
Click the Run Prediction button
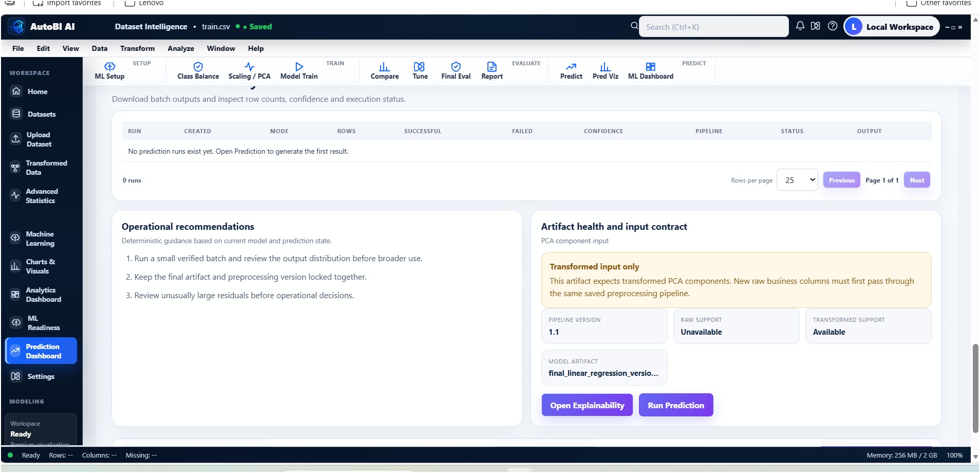(x=676, y=405)
